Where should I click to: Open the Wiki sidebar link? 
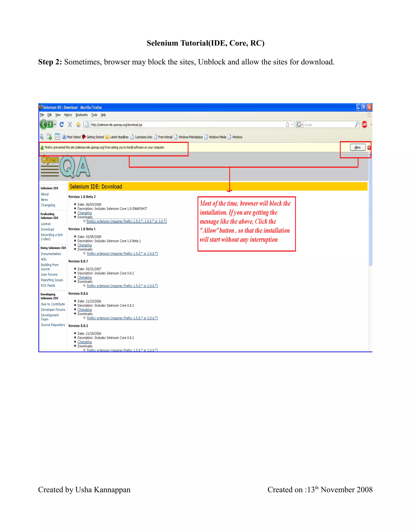[44, 259]
